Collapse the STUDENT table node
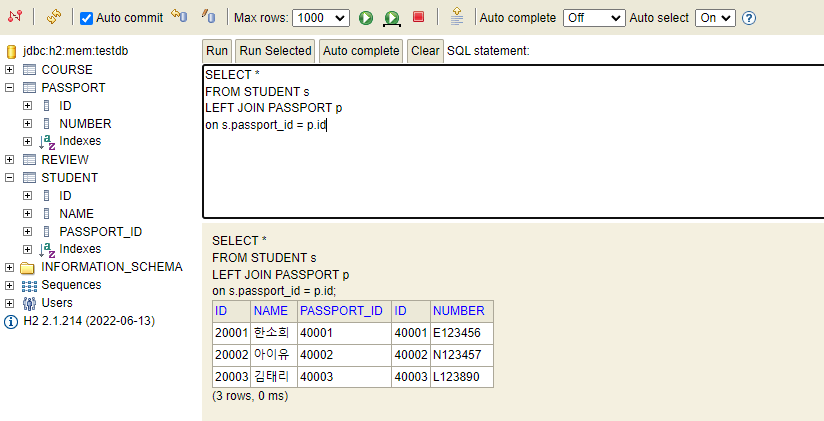Image resolution: width=824 pixels, height=421 pixels. point(9,178)
